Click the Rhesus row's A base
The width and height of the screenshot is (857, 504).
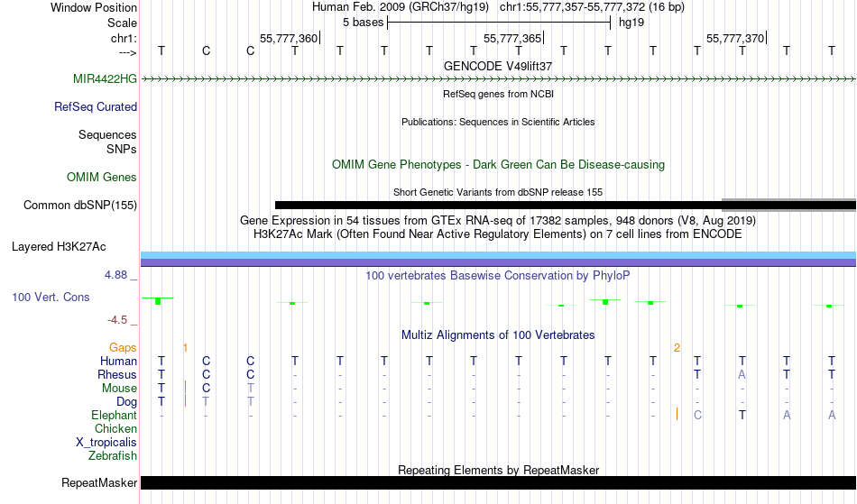tap(742, 374)
